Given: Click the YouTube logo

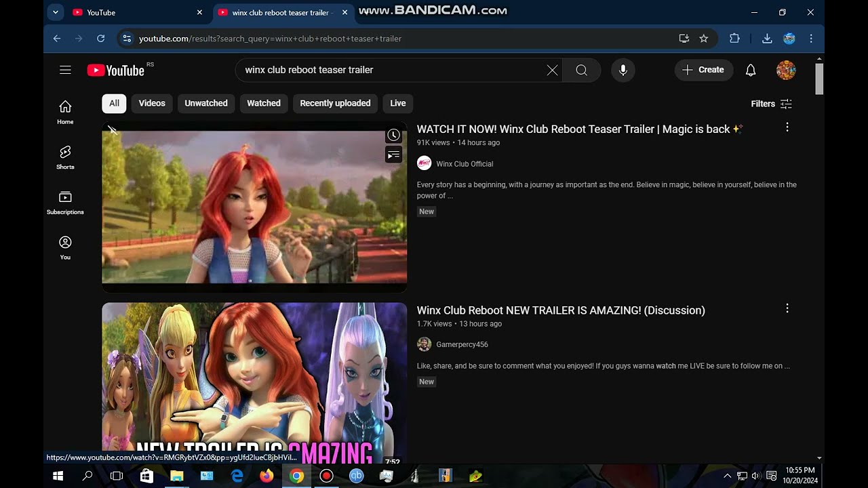Looking at the screenshot, I should 116,70.
